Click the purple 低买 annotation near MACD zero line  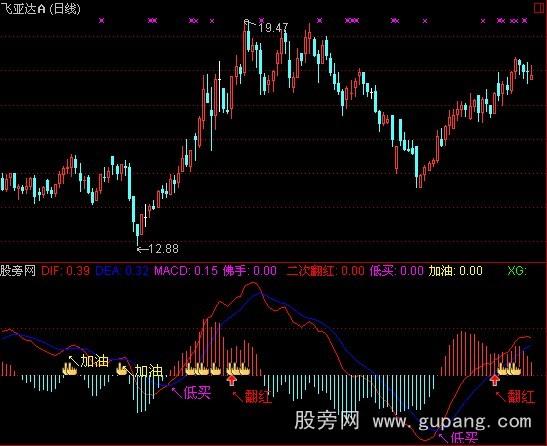click(x=197, y=392)
